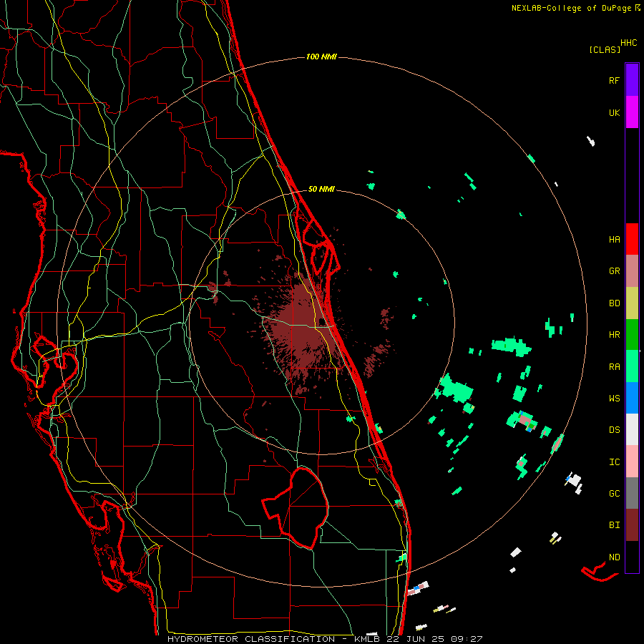Click the 09:27 timestamp text
The image size is (644, 644).
click(467, 639)
